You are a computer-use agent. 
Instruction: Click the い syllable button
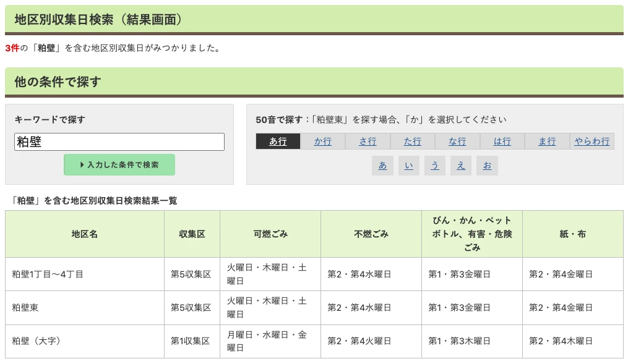[x=408, y=165]
